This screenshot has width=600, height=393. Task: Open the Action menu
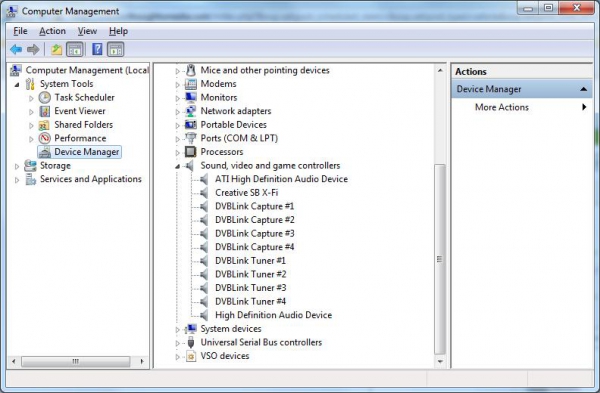(x=52, y=31)
